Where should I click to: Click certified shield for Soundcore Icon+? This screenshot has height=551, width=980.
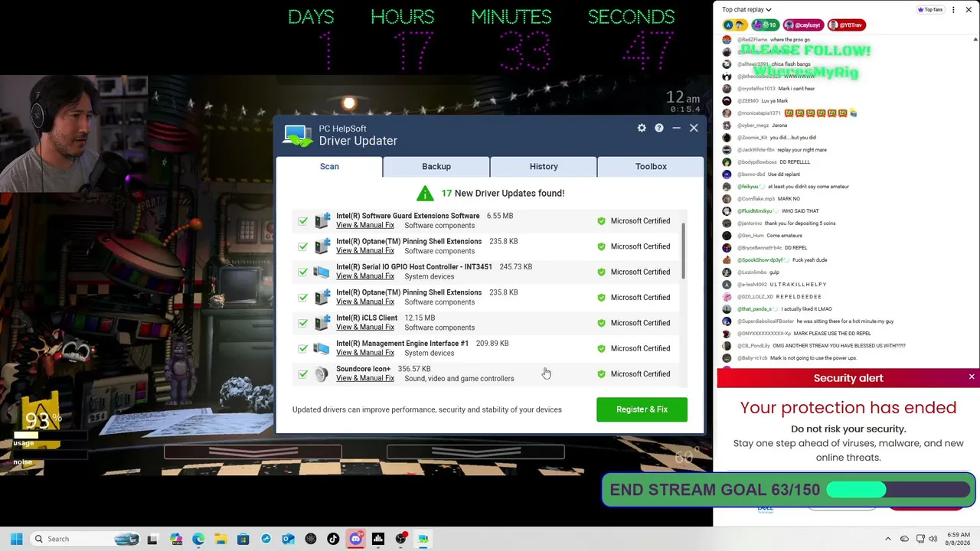pos(601,374)
